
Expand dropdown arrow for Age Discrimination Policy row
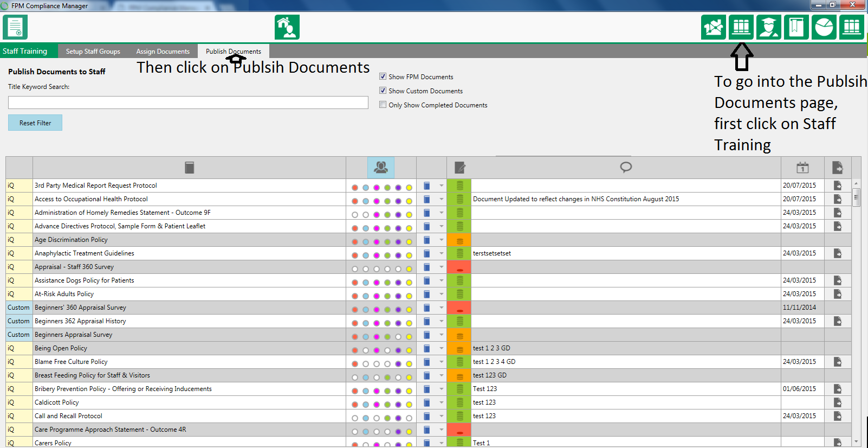(441, 240)
